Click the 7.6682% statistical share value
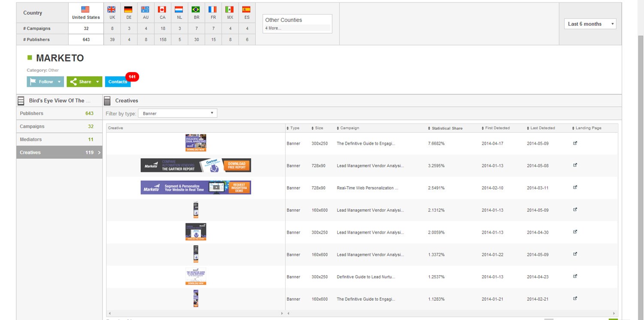The image size is (644, 320). coord(436,143)
